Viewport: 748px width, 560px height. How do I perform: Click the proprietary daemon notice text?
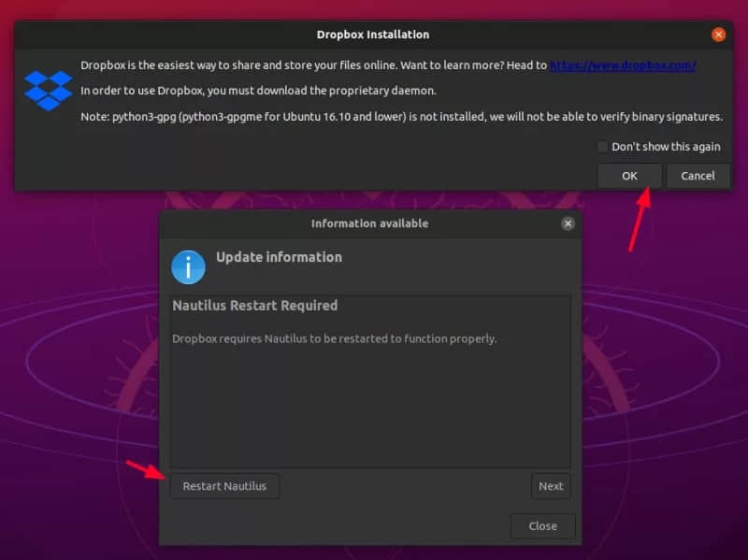point(258,91)
